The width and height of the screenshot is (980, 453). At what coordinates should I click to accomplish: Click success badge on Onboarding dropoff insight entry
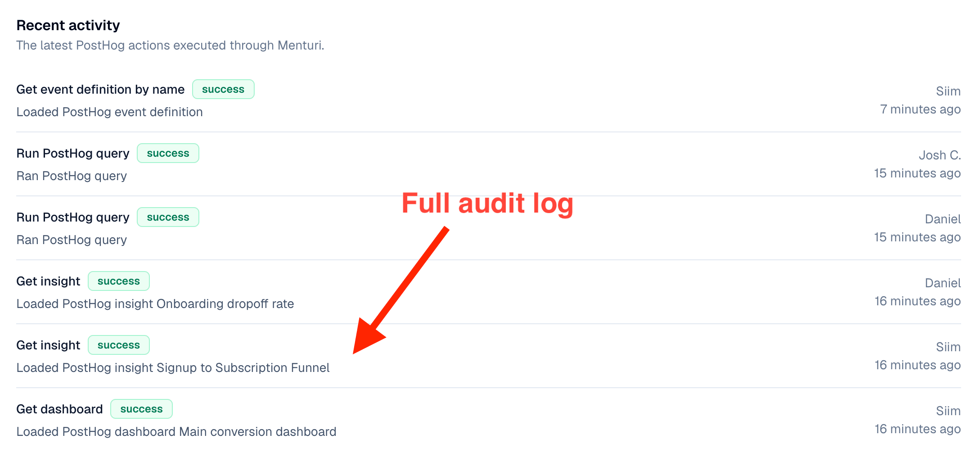[119, 281]
